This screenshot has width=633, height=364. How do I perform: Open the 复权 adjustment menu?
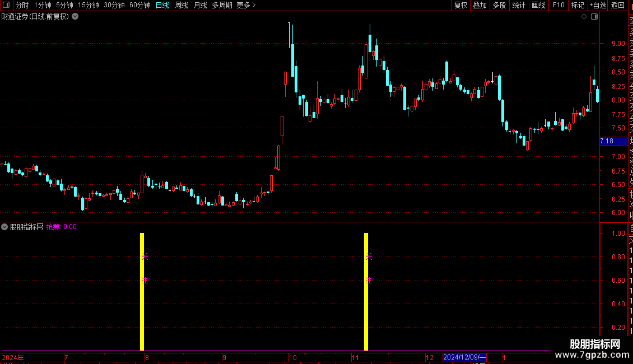pos(460,5)
